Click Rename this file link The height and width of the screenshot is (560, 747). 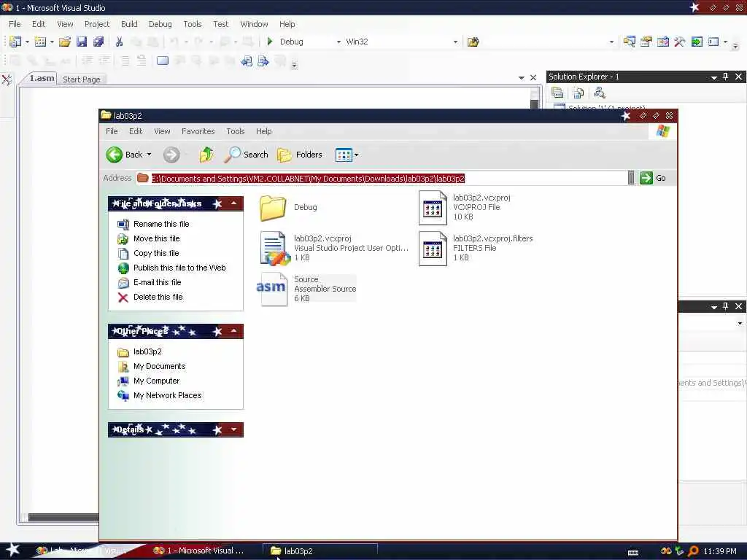(161, 224)
